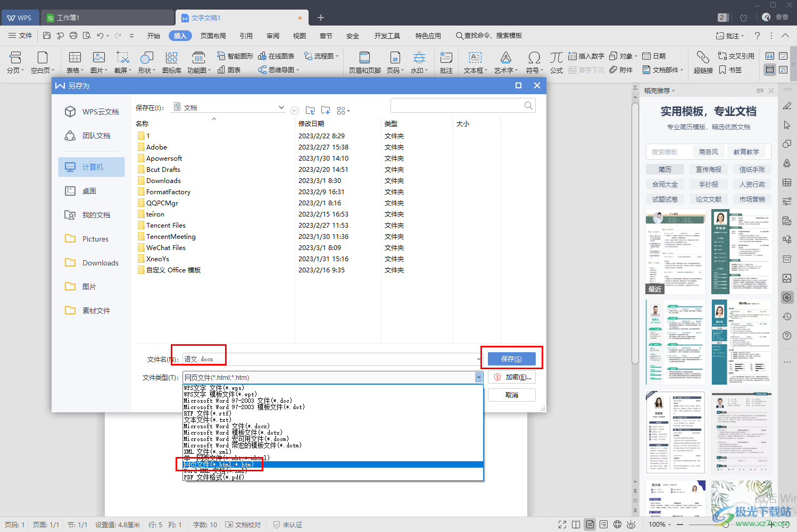Image resolution: width=797 pixels, height=532 pixels.
Task: Expand the 分页 dropdown
Action: 22,70
